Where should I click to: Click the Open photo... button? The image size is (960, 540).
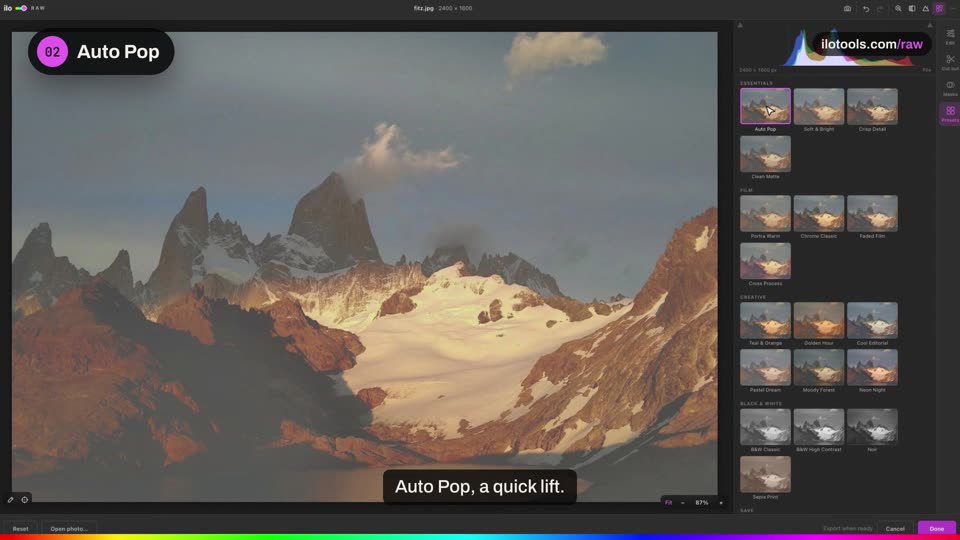pos(69,528)
